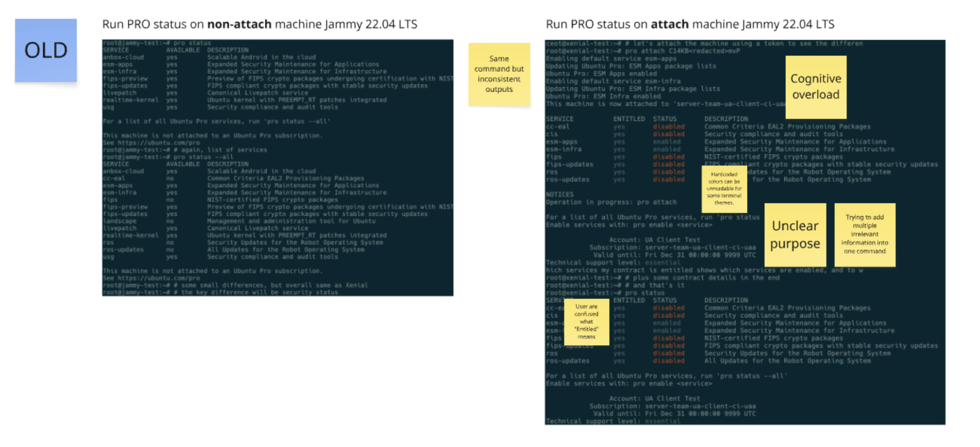
Task: Click 'Updating Ubuntu Pro: ESM Apps package lists' line
Action: (x=631, y=66)
